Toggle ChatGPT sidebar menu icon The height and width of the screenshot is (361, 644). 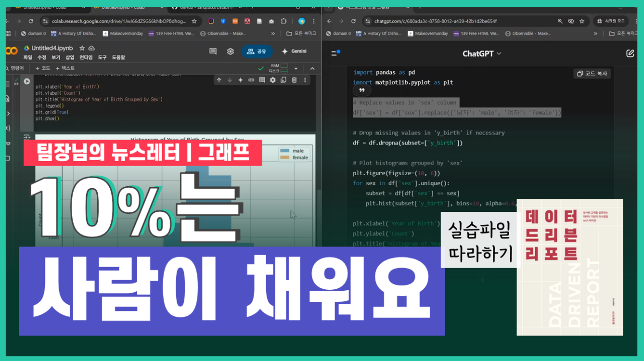(335, 53)
